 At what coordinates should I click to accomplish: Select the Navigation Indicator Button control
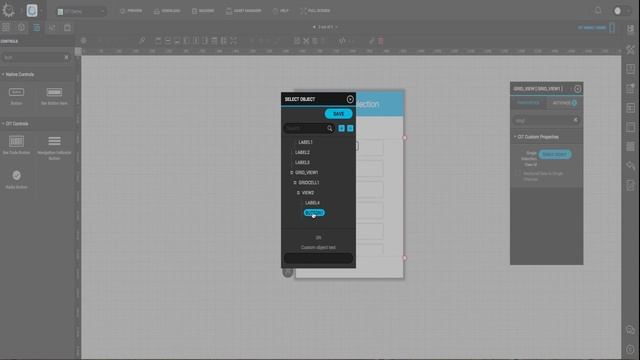[54, 147]
